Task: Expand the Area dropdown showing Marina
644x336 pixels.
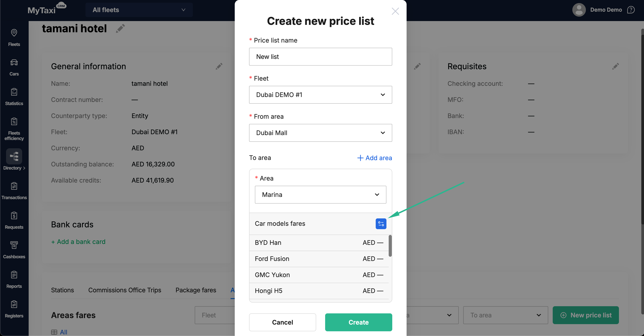Action: [320, 195]
